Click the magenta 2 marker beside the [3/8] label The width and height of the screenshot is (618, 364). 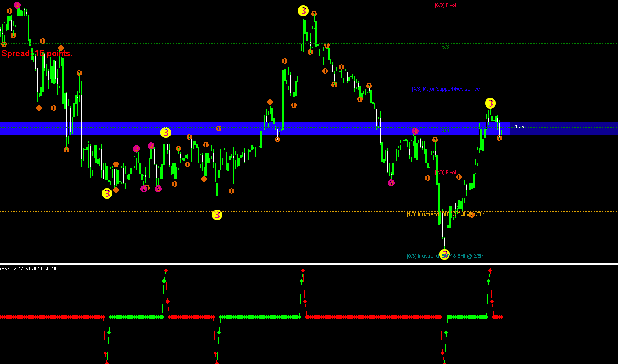[415, 131]
